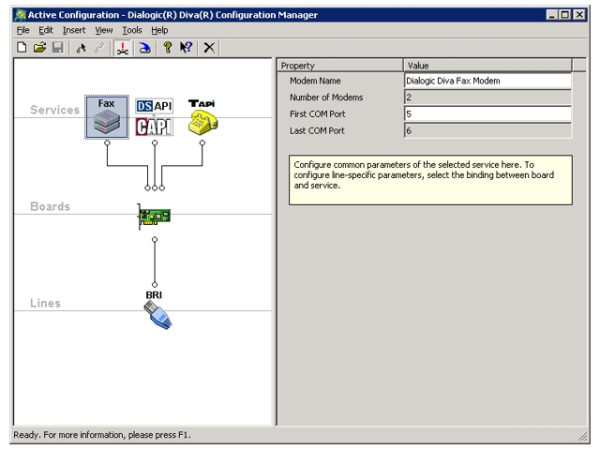600x450 pixels.
Task: Select the green board card icon
Action: (x=154, y=217)
